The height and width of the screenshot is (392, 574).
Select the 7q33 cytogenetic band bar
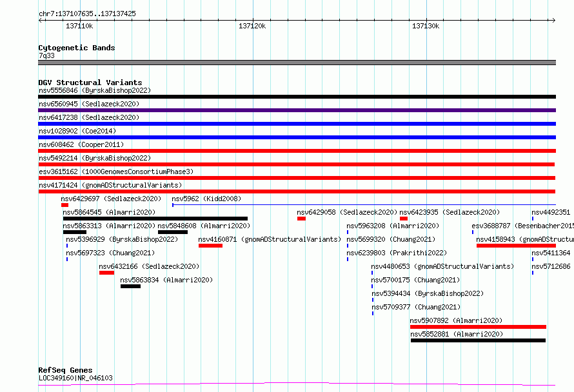297,63
